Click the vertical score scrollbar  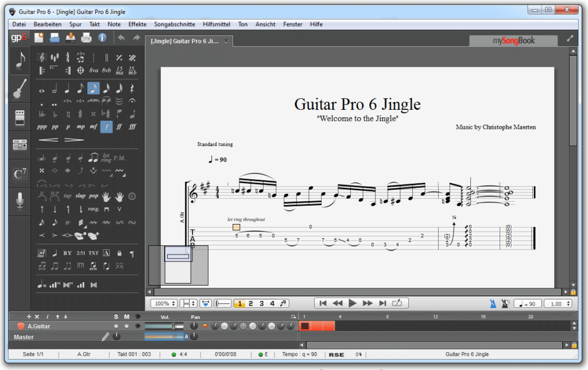click(572, 101)
